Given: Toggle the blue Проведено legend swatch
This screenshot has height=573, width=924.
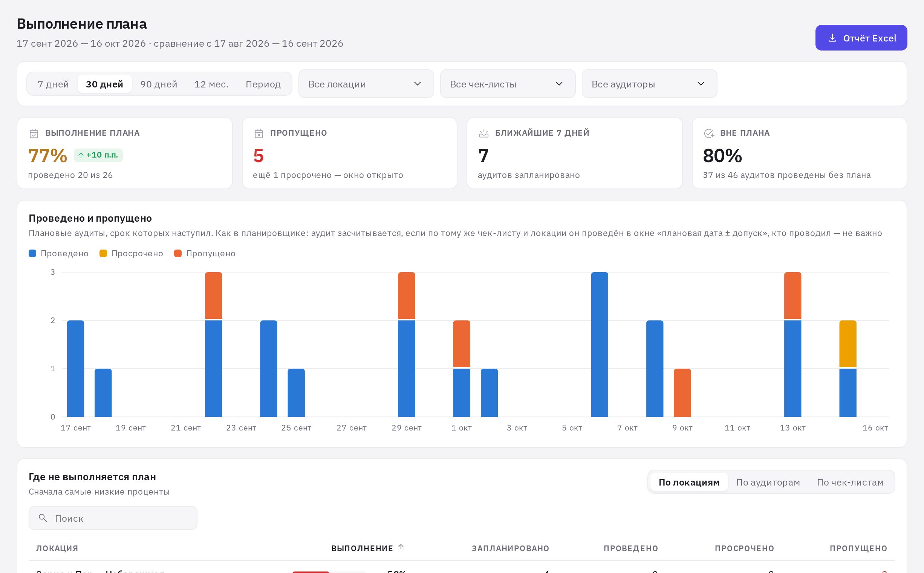Looking at the screenshot, I should click(32, 254).
